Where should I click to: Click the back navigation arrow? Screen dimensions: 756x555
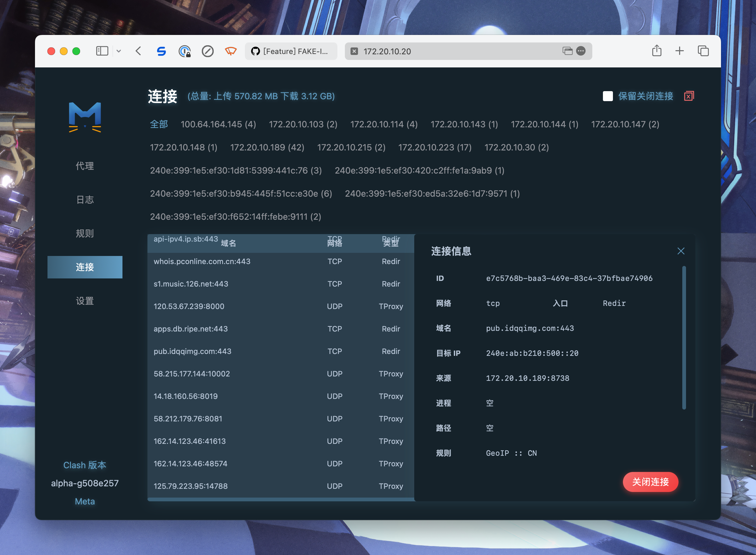[x=138, y=51]
